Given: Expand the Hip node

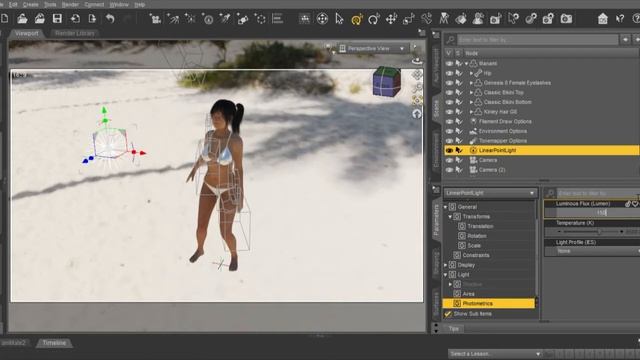Looking at the screenshot, I should [x=471, y=73].
